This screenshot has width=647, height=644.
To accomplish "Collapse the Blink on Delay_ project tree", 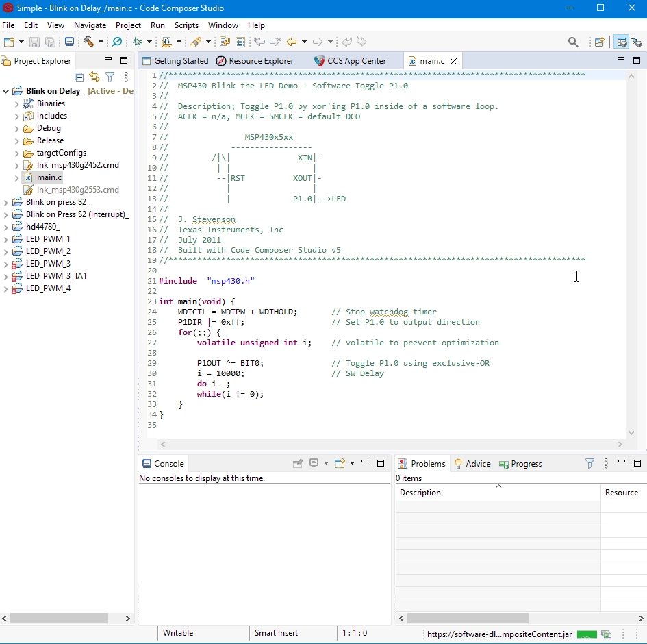I will tap(5, 91).
